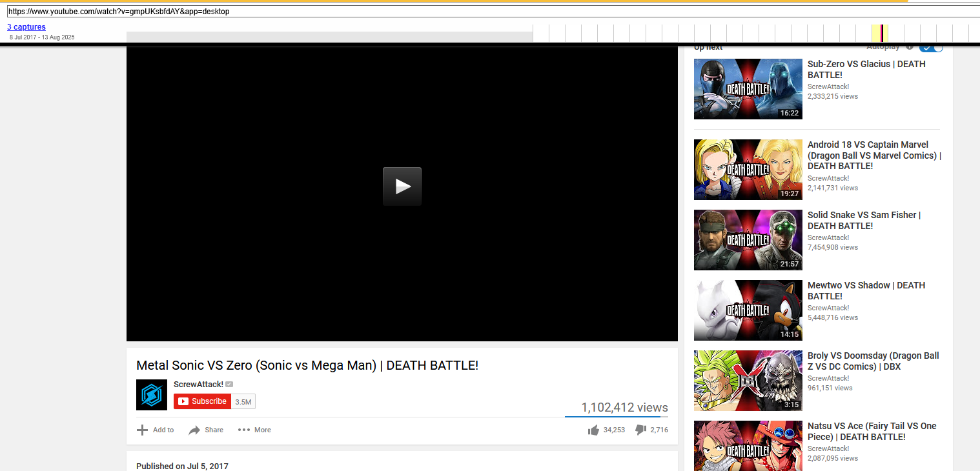Click the "16:22" duration badge
This screenshot has width=980, height=471.
[x=790, y=113]
